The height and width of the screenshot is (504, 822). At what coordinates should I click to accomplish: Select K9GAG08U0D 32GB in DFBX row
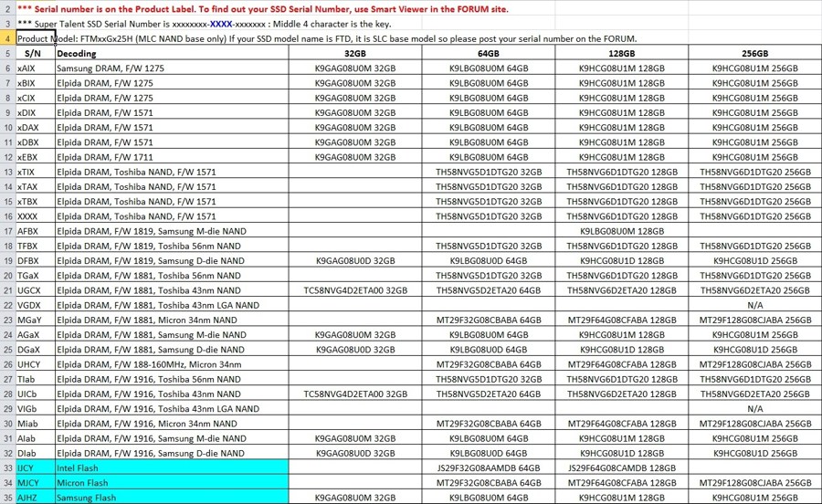point(355,260)
